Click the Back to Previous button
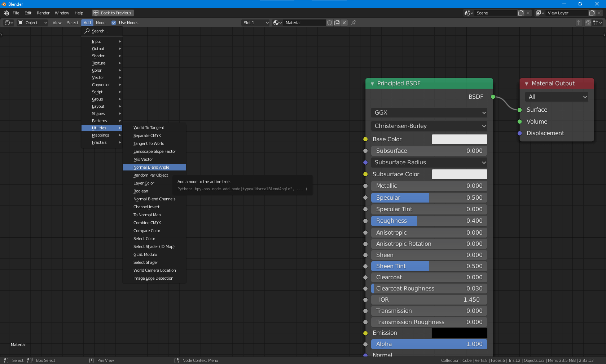 point(113,13)
